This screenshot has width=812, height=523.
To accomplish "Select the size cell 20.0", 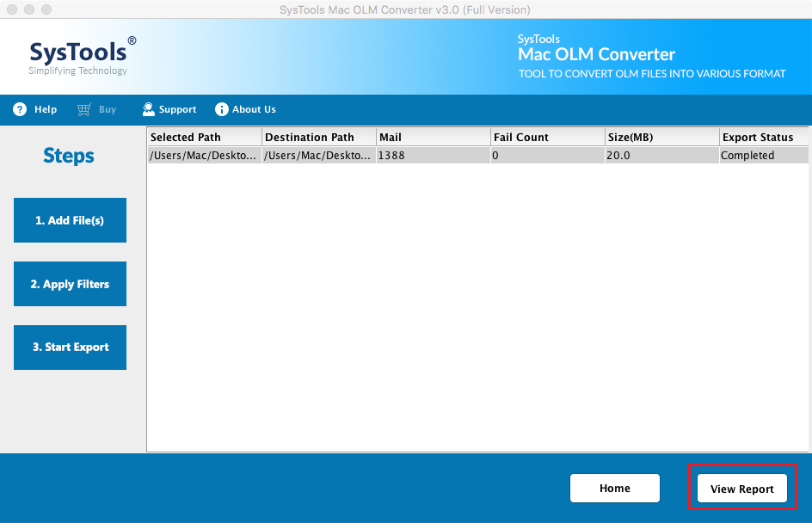I will (662, 156).
